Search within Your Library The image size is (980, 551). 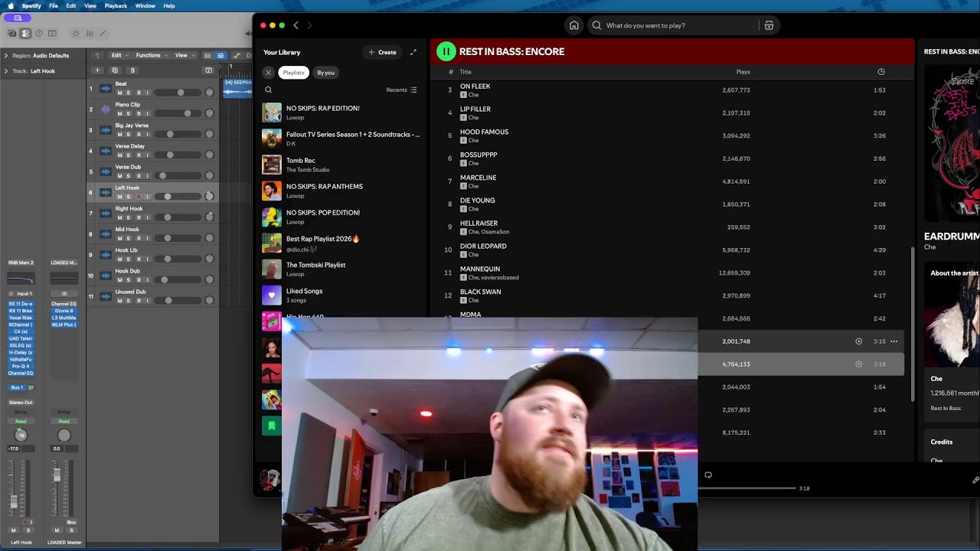click(x=268, y=90)
